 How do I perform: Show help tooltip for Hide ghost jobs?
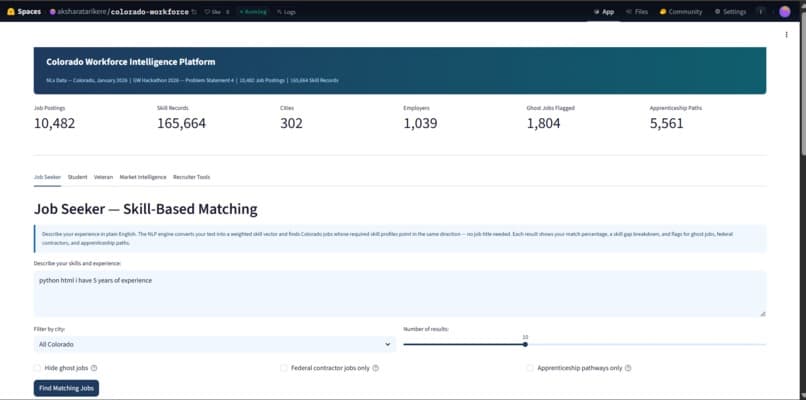94,368
